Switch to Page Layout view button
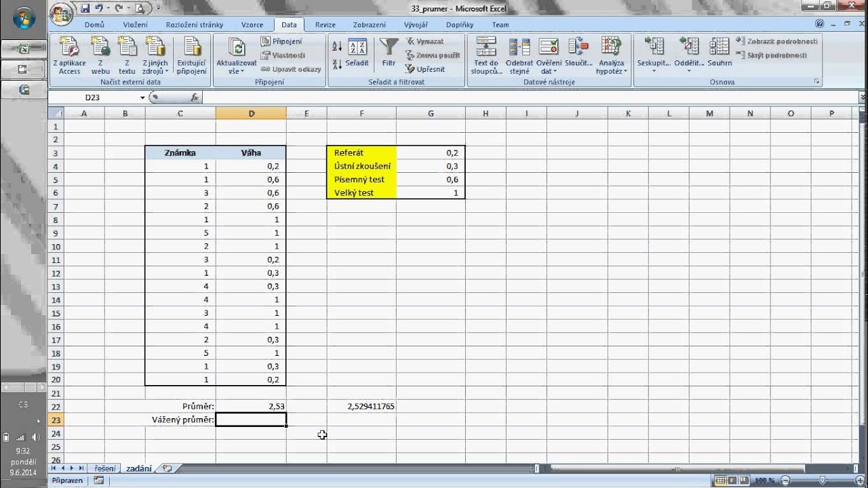The width and height of the screenshot is (868, 488). click(732, 481)
